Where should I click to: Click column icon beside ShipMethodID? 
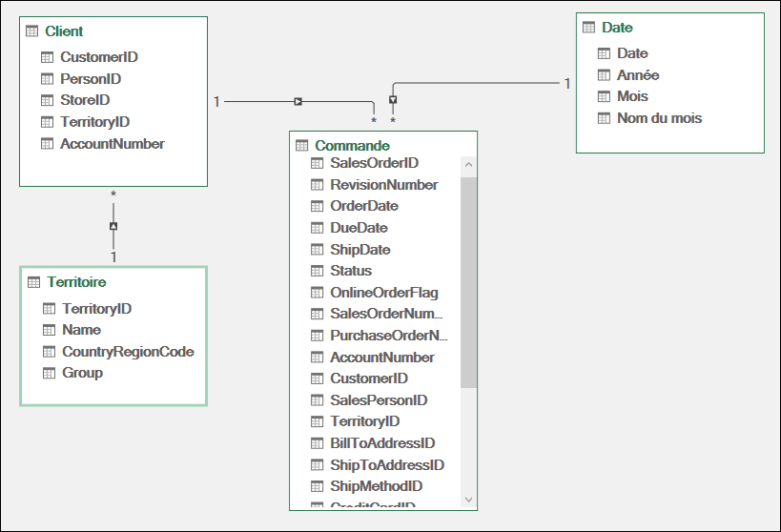tap(317, 486)
